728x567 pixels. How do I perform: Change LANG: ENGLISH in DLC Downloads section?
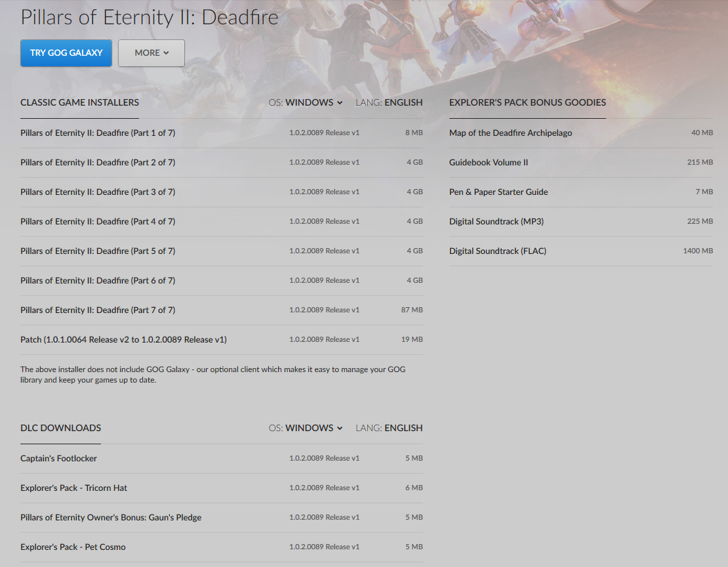[389, 428]
